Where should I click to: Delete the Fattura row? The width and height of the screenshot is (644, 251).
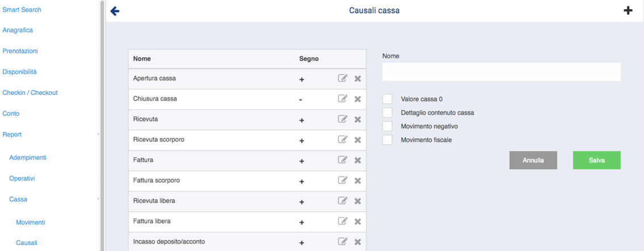pos(358,160)
